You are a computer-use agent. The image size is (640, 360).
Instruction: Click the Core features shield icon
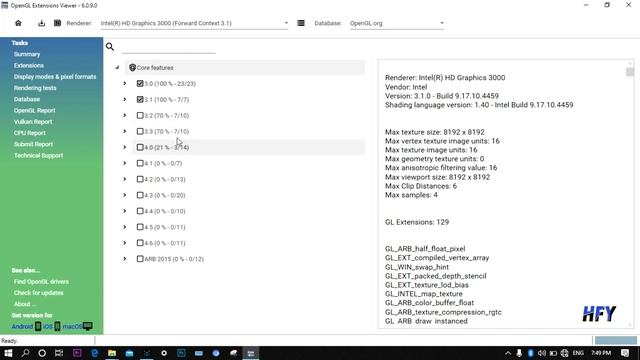click(x=132, y=67)
